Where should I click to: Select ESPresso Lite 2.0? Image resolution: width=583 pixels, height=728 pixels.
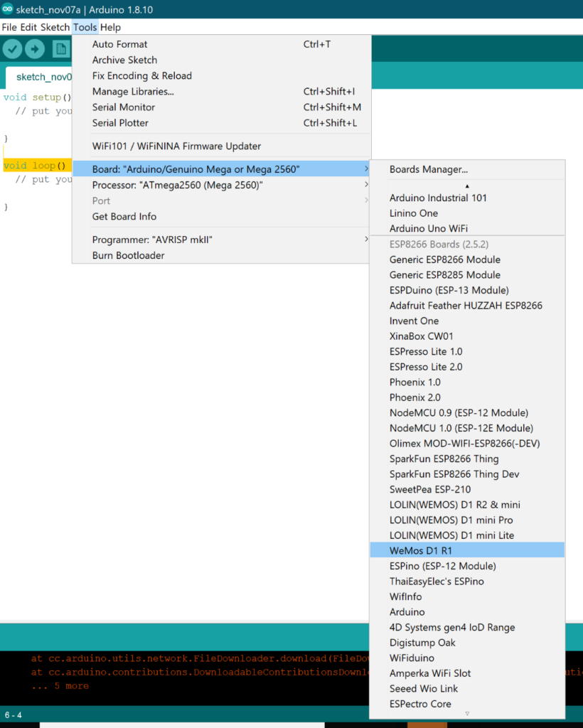pos(467,367)
